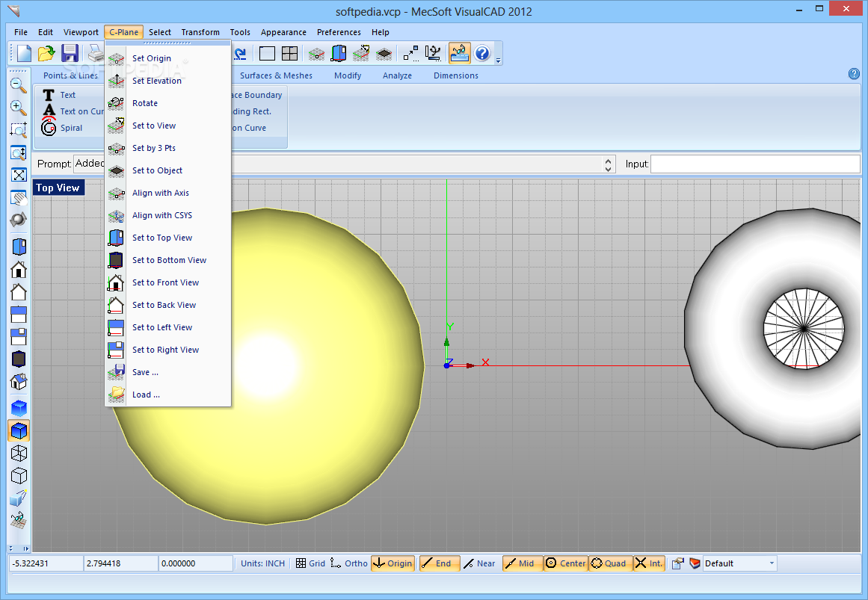Click the Y coordinate field 2.794418

(x=120, y=563)
